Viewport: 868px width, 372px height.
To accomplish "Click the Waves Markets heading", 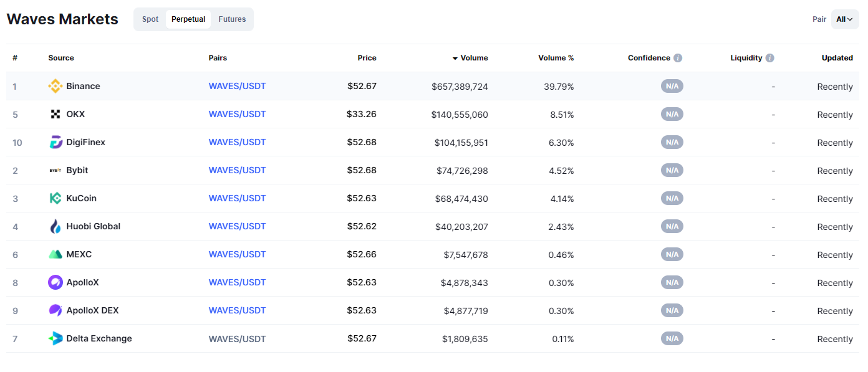I will (62, 19).
